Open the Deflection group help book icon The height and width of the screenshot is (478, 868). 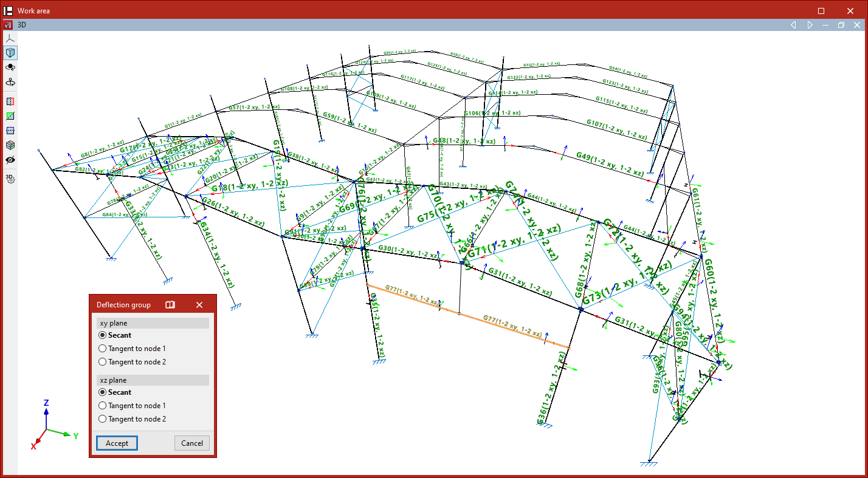[170, 305]
